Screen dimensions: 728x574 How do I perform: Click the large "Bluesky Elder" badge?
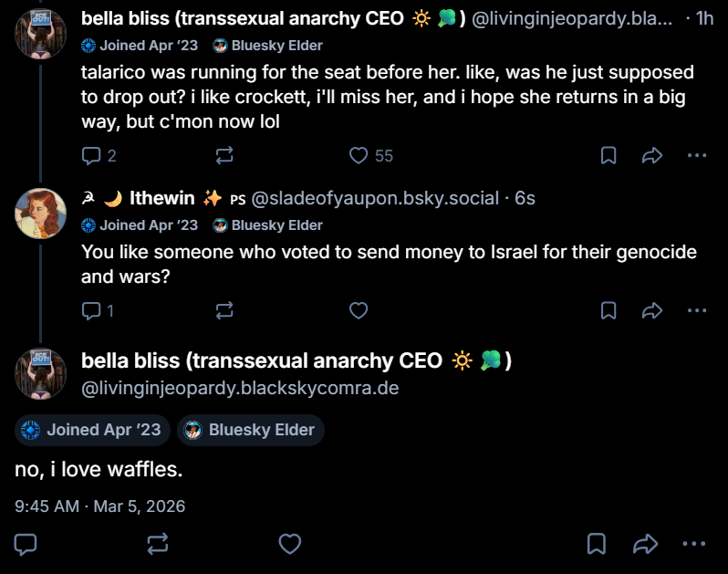[x=250, y=430]
